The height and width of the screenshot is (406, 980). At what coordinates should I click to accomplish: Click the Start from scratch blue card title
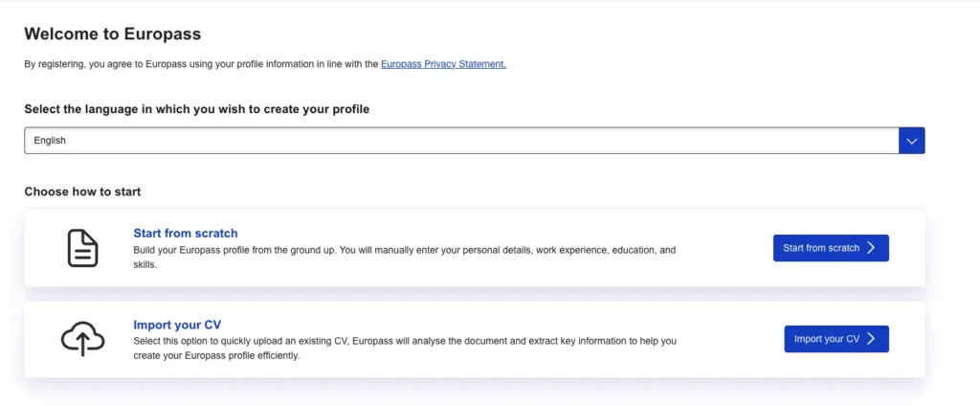(186, 233)
